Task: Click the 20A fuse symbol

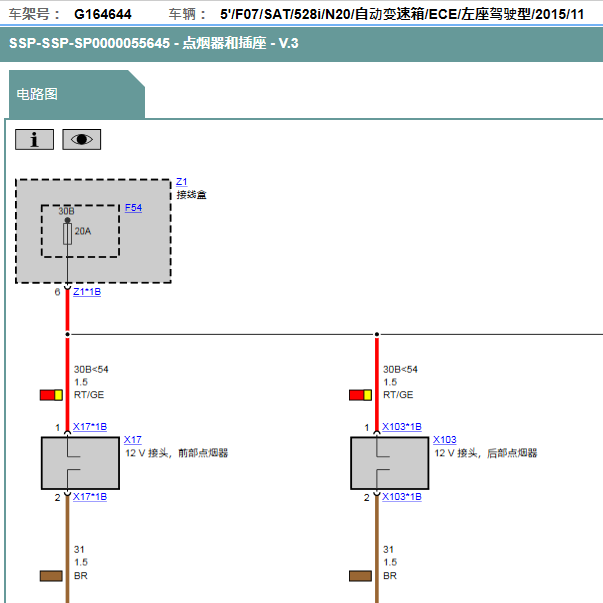Action: 67,233
